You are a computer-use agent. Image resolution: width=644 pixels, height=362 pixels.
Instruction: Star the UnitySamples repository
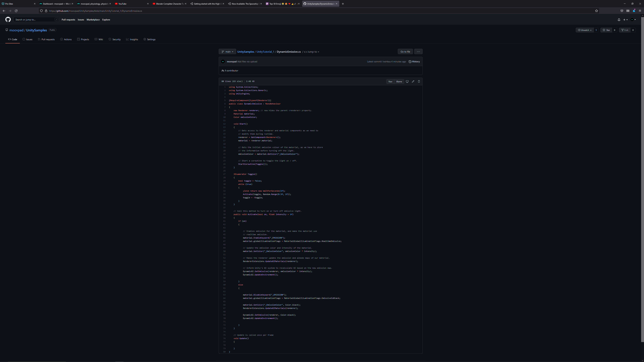pos(606,30)
